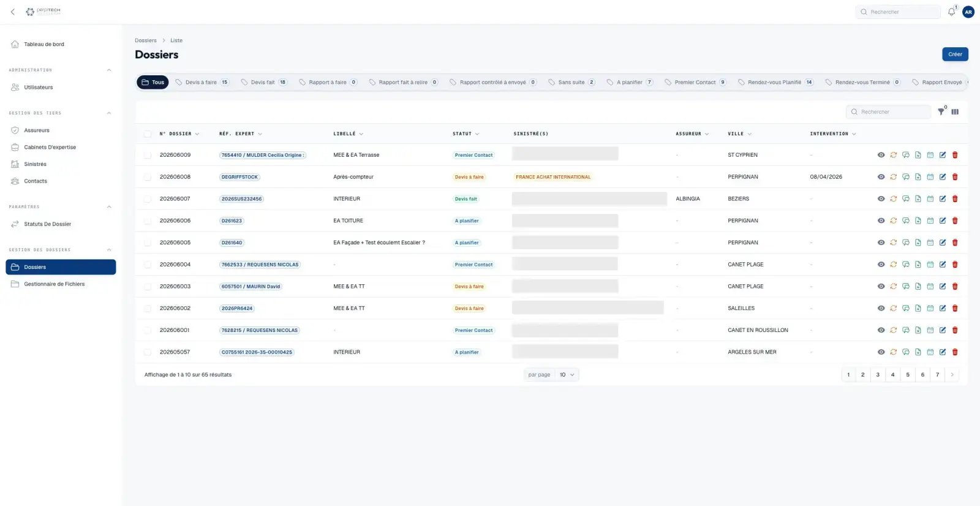980x506 pixels.
Task: Toggle the select-all header checkbox
Action: coord(148,134)
